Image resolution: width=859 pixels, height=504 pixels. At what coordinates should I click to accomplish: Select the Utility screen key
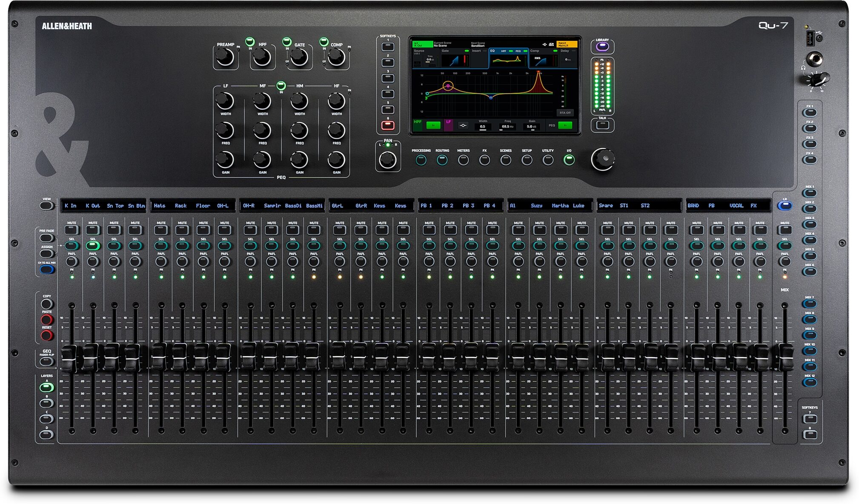[x=548, y=160]
